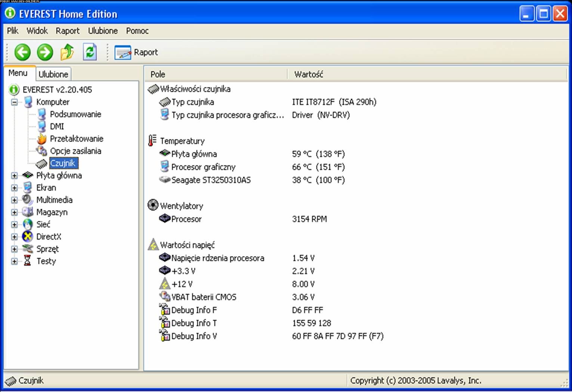Image resolution: width=572 pixels, height=392 pixels.
Task: Click the Testy hourglass icon
Action: pyautogui.click(x=27, y=261)
